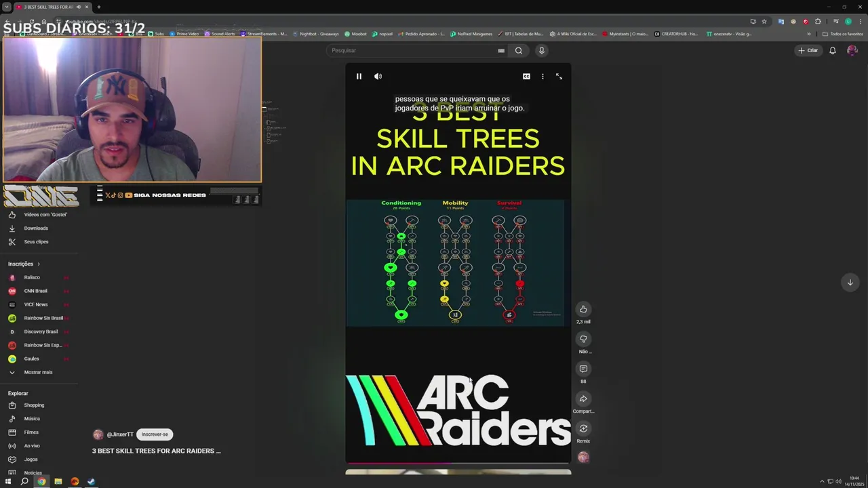Dislike the Short with thumbs down

583,339
